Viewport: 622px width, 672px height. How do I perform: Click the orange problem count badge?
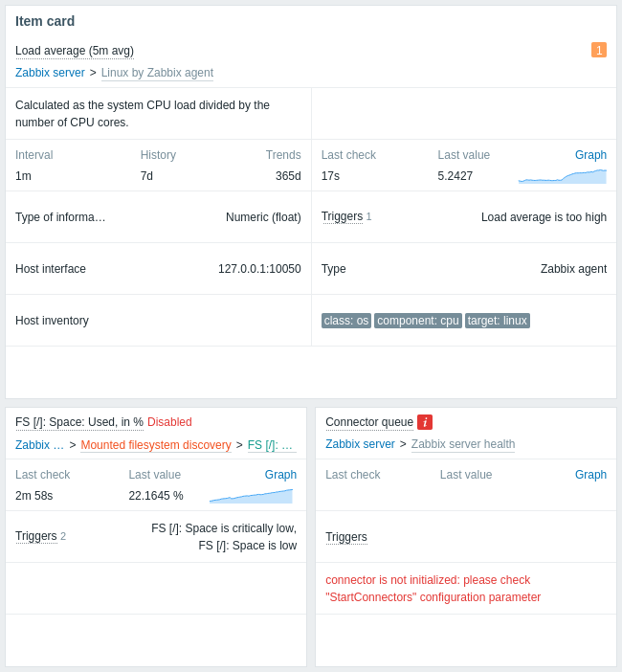pyautogui.click(x=599, y=50)
